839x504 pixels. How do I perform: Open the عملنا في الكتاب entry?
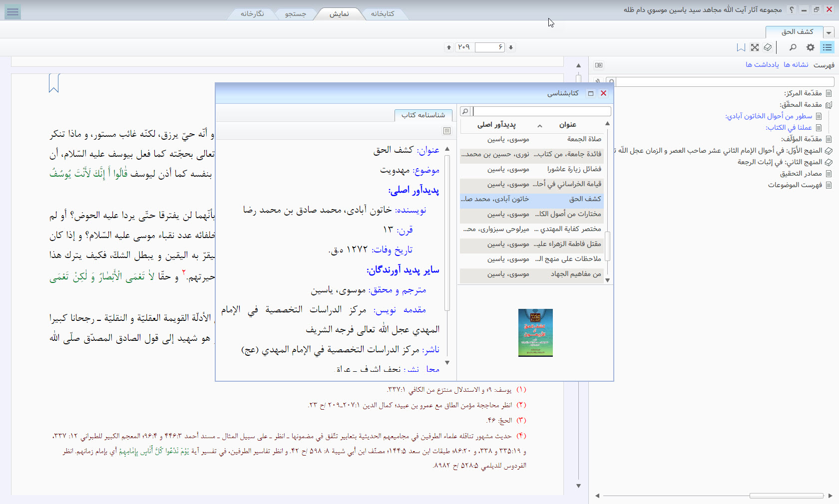(x=789, y=128)
